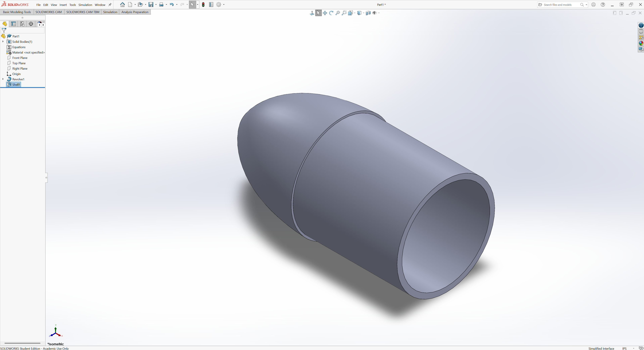644x350 pixels.
Task: Switch to ConfigurationManager tab
Action: coord(22,24)
